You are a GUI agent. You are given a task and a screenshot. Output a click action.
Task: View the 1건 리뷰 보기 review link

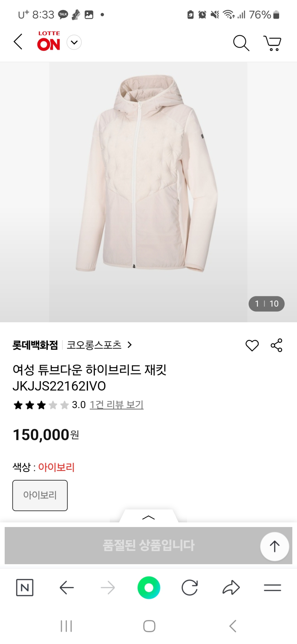pos(117,405)
